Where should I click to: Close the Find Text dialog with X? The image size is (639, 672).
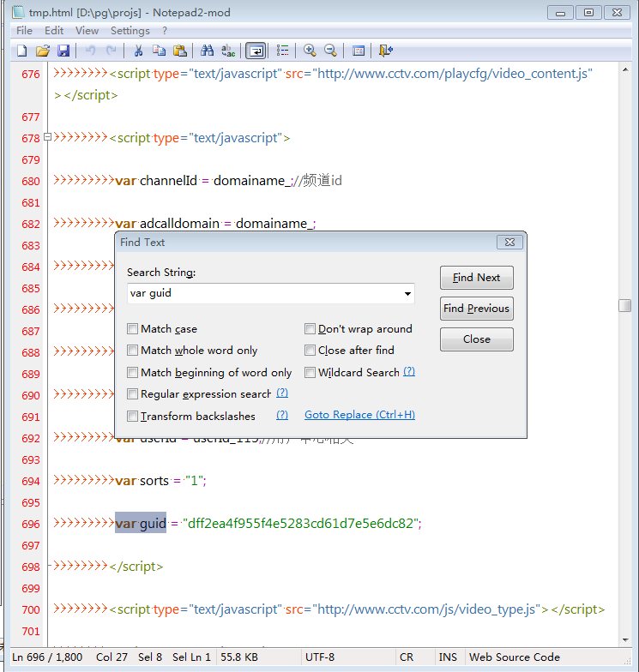click(x=509, y=242)
